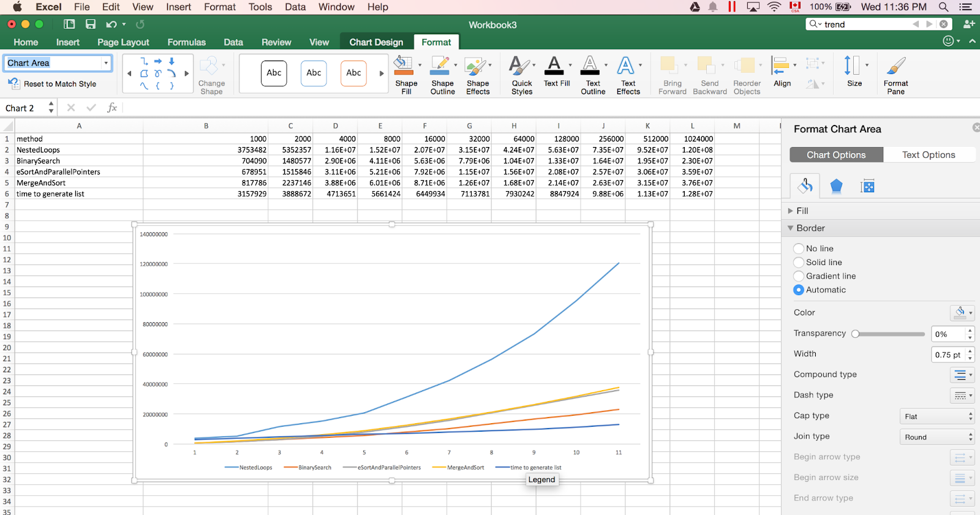Viewport: 980px width, 515px height.
Task: Click the sidebar layout icon in title bar
Action: [x=69, y=24]
